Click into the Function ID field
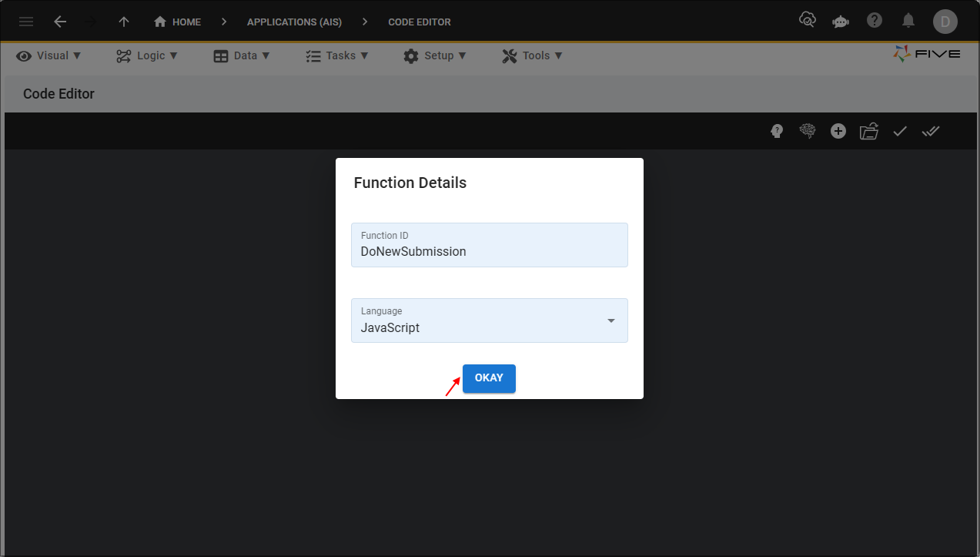Image resolution: width=980 pixels, height=557 pixels. pos(489,251)
